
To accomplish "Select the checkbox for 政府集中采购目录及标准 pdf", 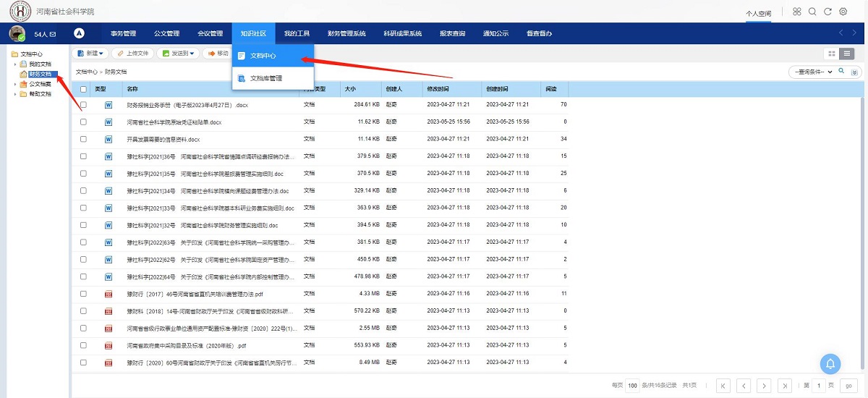I will [83, 345].
